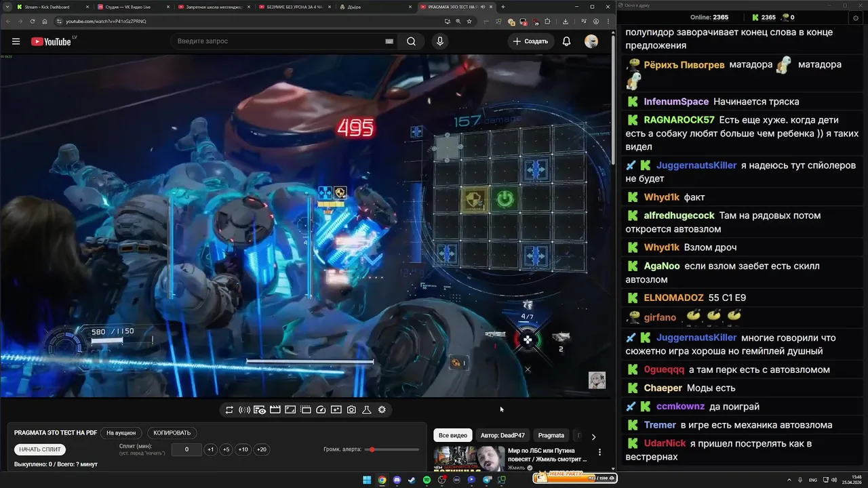Open YouTube notifications bell
The width and height of the screenshot is (868, 488).
coord(566,41)
